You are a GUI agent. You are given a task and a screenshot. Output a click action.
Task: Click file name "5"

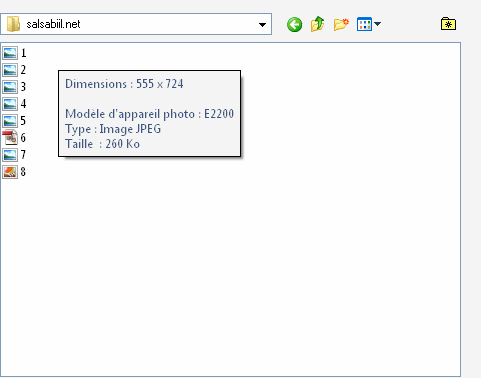(x=23, y=121)
